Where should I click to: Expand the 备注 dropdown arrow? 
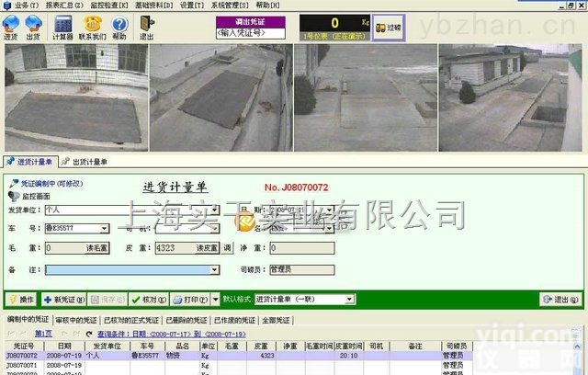pos(215,269)
